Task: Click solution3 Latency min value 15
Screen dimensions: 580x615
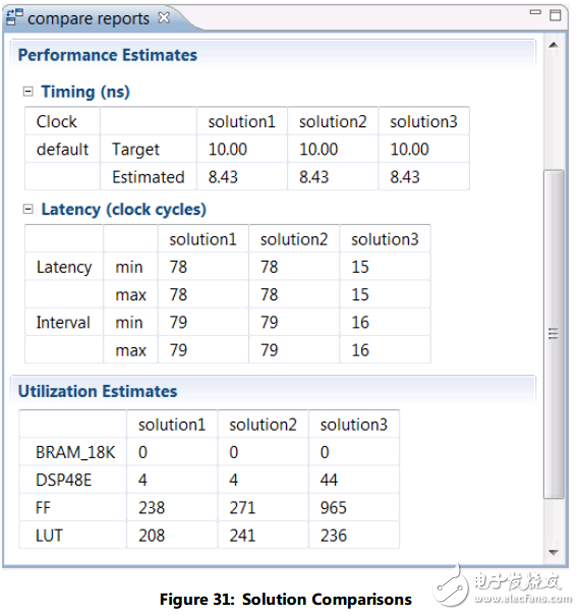Action: coord(360,267)
